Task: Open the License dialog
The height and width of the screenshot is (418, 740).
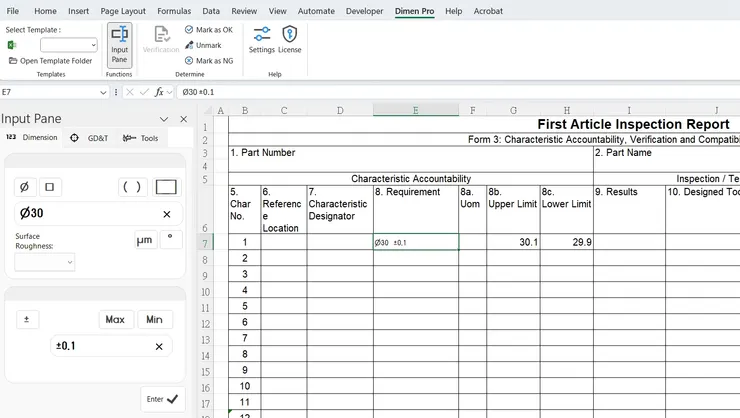Action: [x=289, y=40]
